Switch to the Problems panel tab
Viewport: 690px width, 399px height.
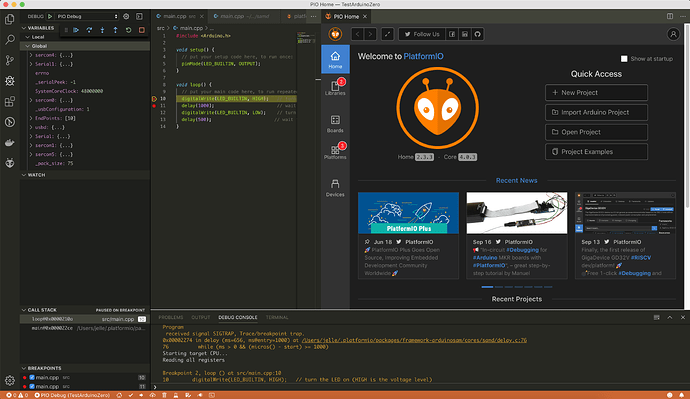pos(171,317)
